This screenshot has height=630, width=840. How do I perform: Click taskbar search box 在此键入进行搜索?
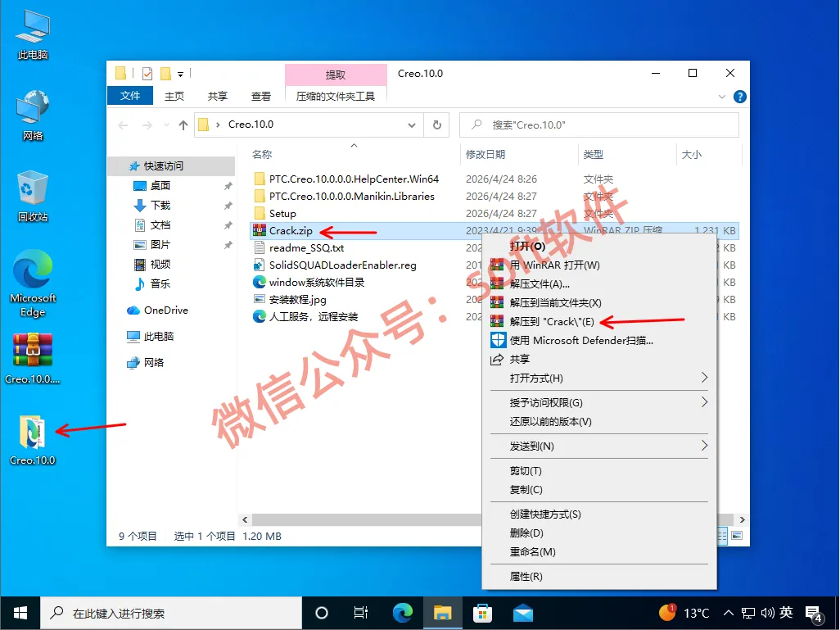point(171,613)
